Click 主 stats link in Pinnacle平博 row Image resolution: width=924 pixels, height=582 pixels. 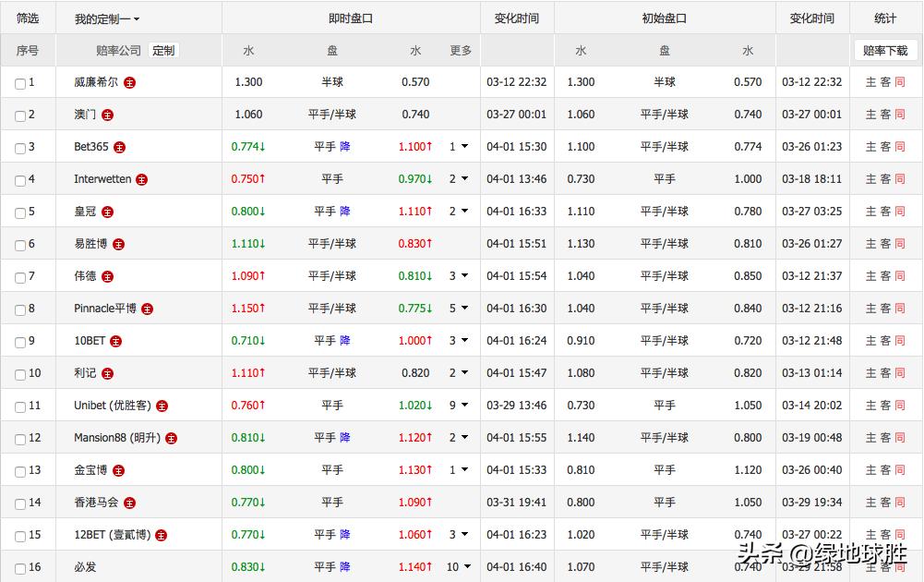click(870, 309)
